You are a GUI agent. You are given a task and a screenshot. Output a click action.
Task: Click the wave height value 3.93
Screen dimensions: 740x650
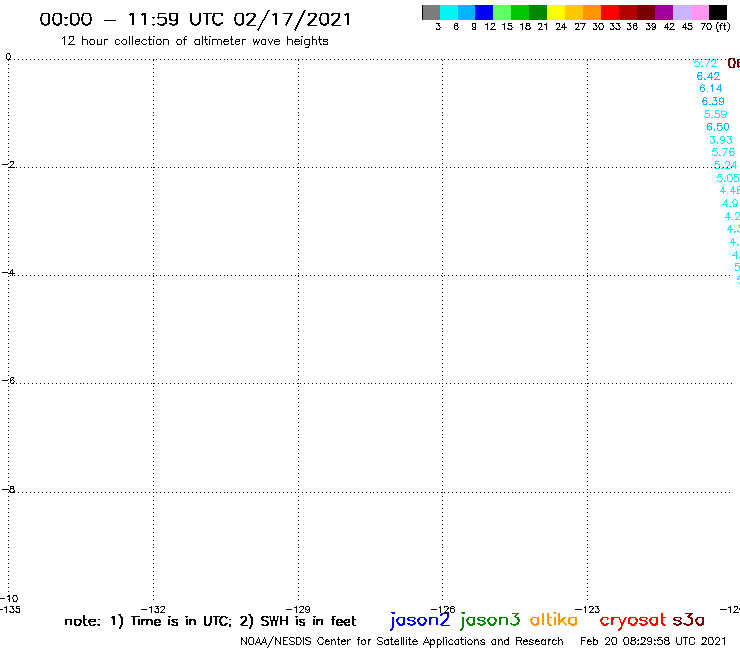(x=721, y=140)
